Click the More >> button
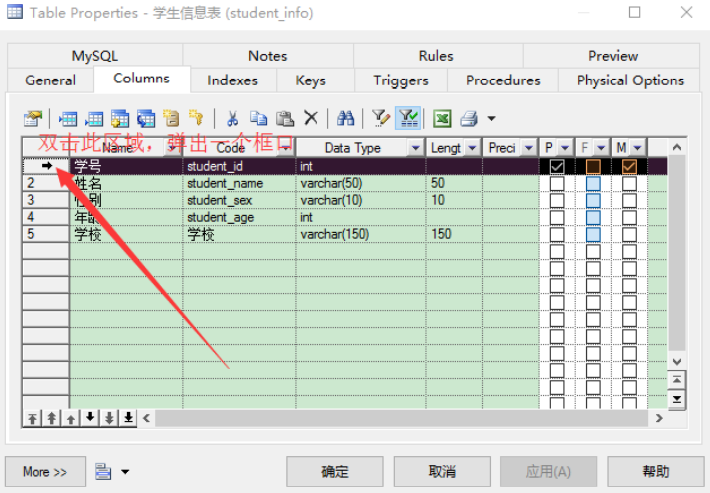Viewport: 710px width, 493px height. point(45,471)
